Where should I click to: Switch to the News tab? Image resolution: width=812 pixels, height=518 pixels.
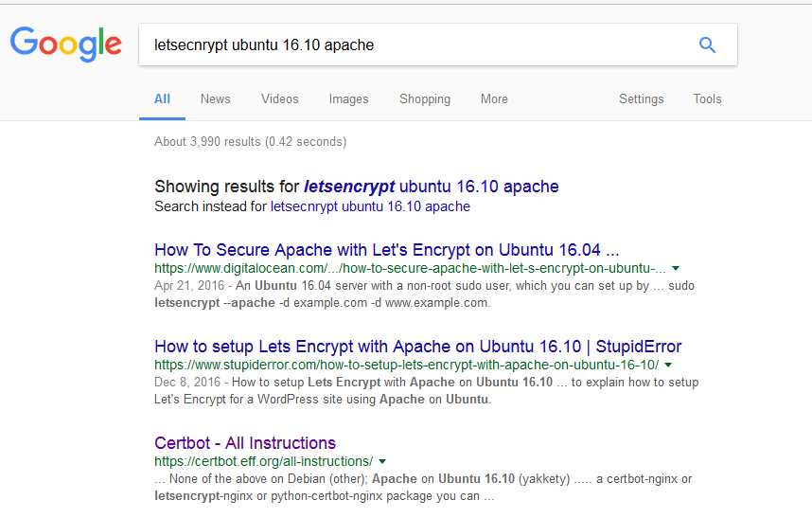[x=216, y=98]
